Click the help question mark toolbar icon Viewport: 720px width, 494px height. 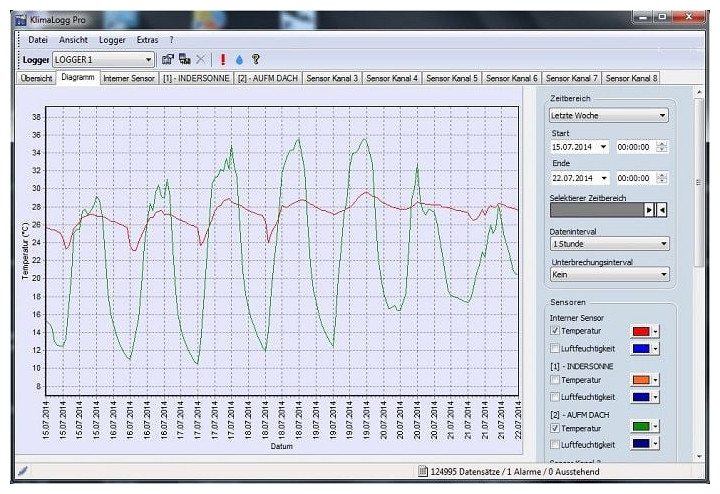255,60
